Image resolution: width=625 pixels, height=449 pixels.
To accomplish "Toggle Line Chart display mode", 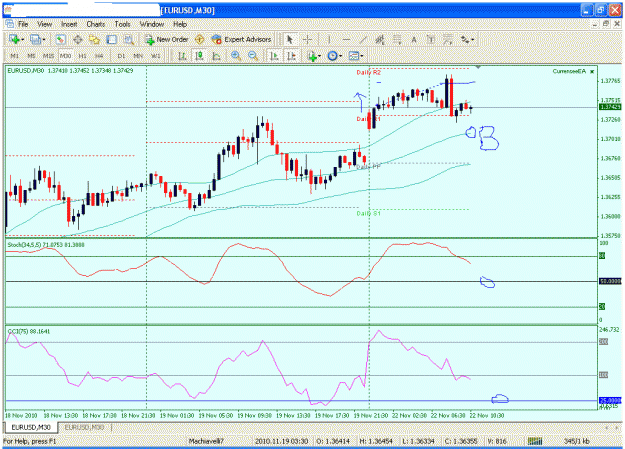I will point(216,56).
